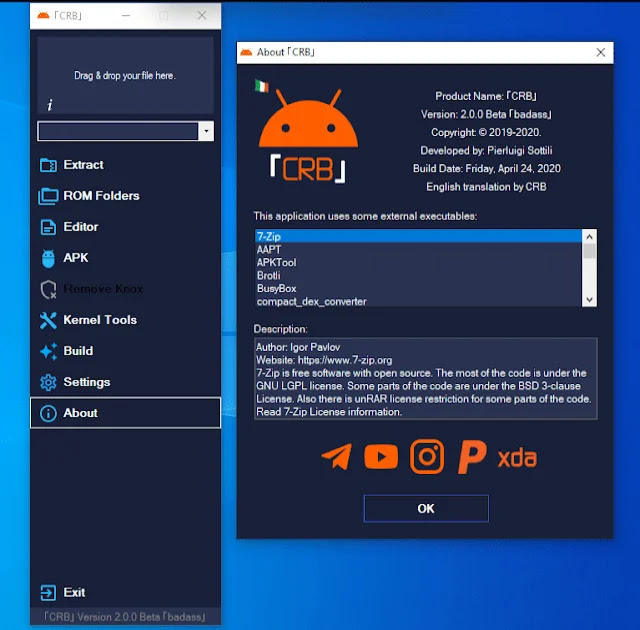Select the About menu entry
This screenshot has height=630, width=640.
[x=125, y=413]
